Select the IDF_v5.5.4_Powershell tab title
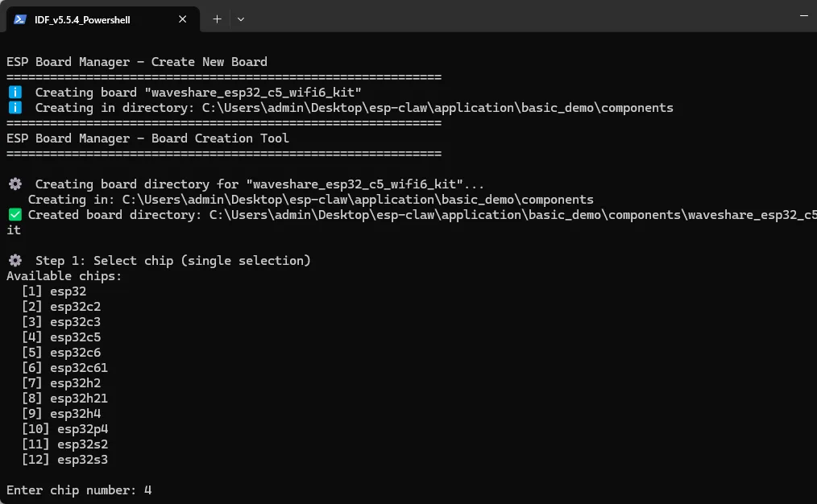The width and height of the screenshot is (817, 504). [x=82, y=19]
